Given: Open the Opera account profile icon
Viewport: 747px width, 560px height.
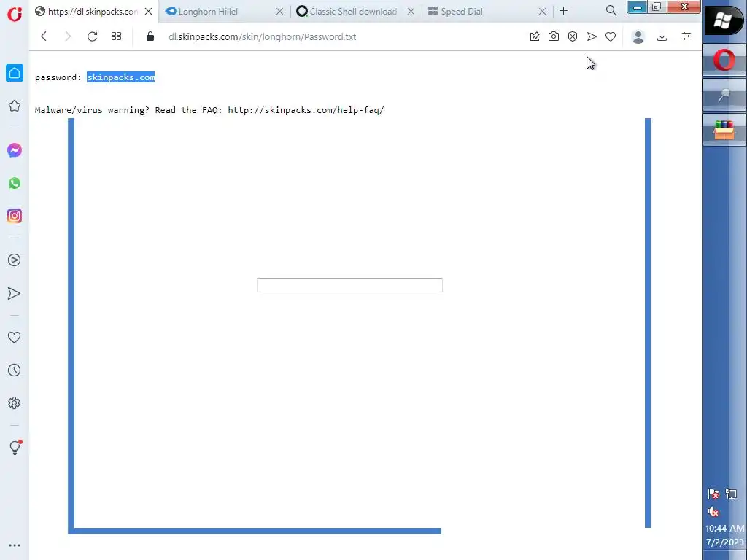Looking at the screenshot, I should coord(638,36).
